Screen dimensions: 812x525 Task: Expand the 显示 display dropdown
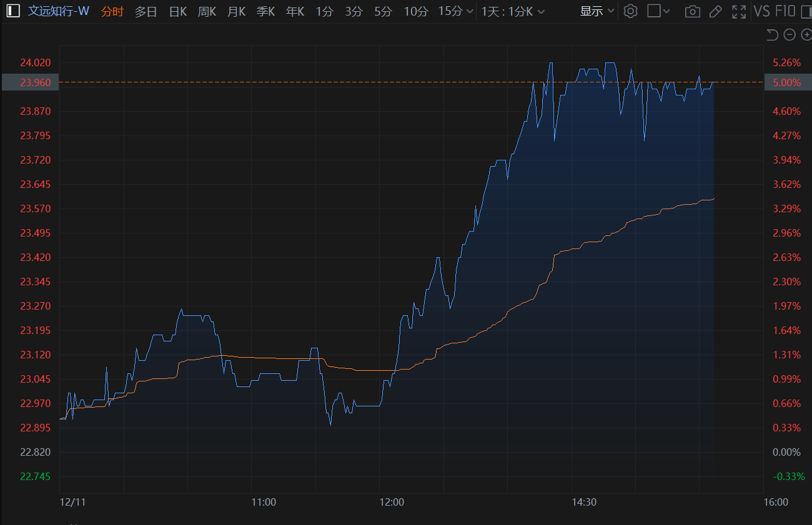coord(597,11)
